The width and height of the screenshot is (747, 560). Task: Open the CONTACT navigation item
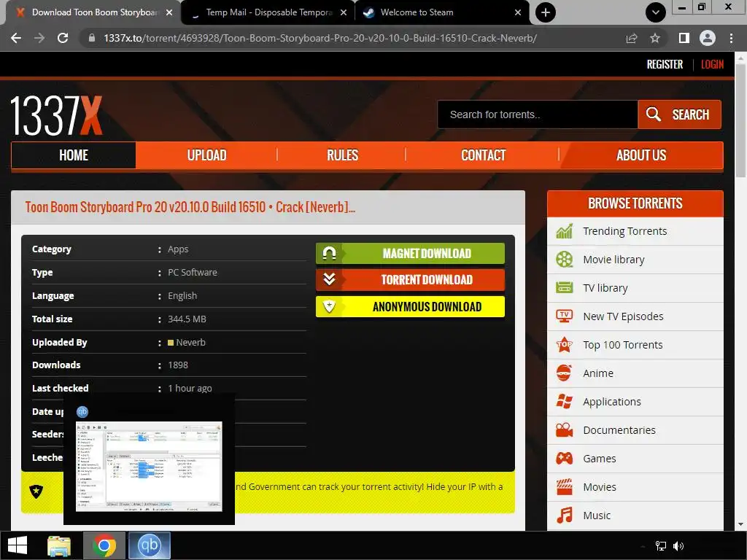[x=483, y=155]
